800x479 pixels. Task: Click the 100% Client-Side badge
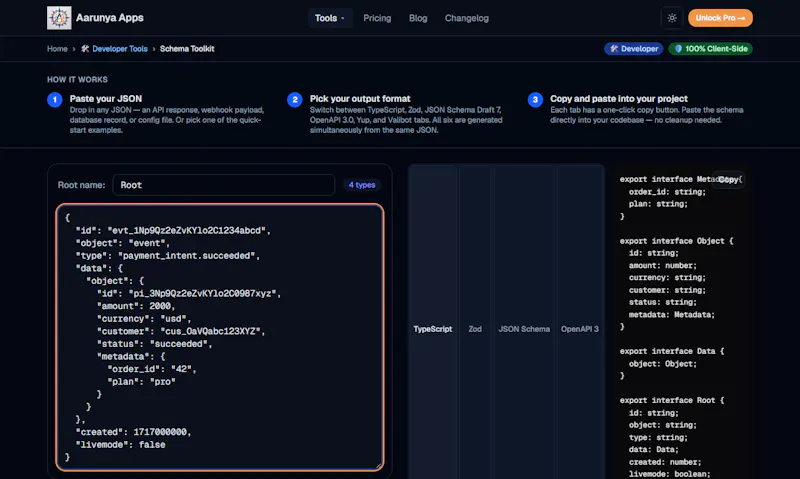click(x=710, y=48)
